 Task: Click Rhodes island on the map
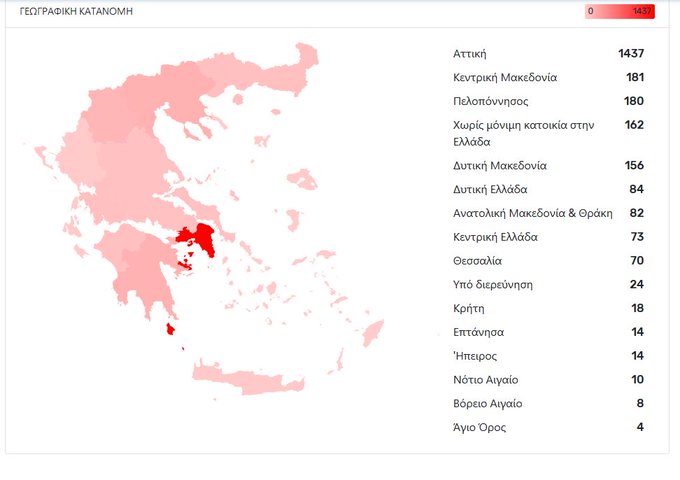click(373, 333)
